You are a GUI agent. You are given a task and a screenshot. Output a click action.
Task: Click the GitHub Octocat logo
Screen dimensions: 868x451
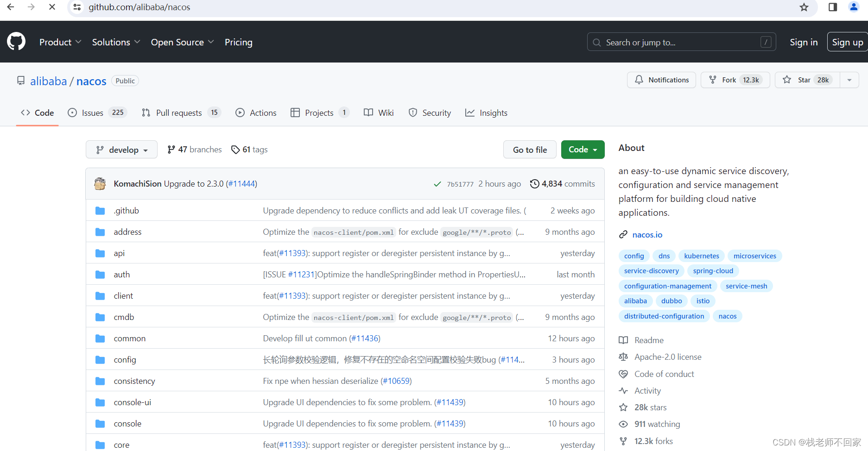(x=16, y=42)
